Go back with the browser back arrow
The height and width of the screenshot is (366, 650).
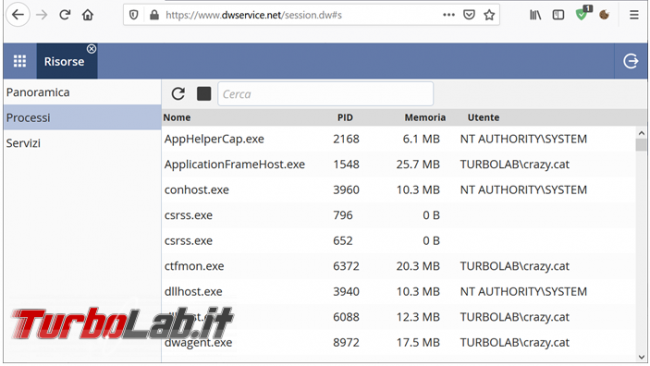(x=18, y=15)
